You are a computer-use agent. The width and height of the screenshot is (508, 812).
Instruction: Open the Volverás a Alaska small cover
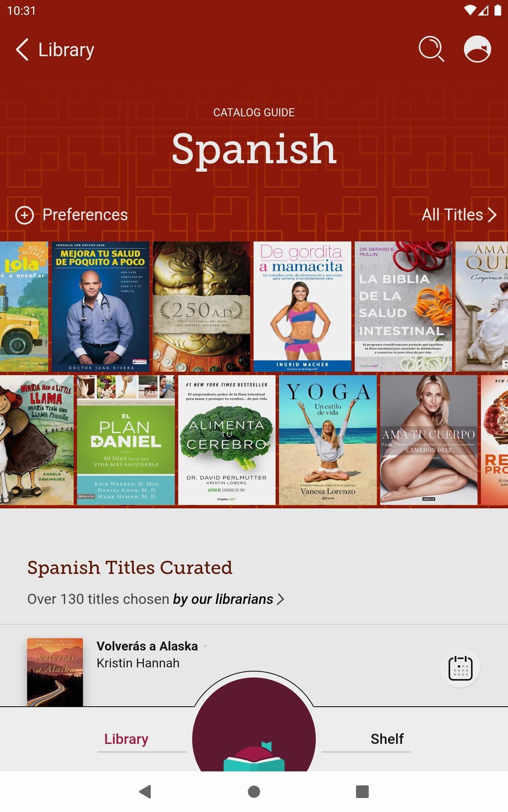(x=55, y=672)
